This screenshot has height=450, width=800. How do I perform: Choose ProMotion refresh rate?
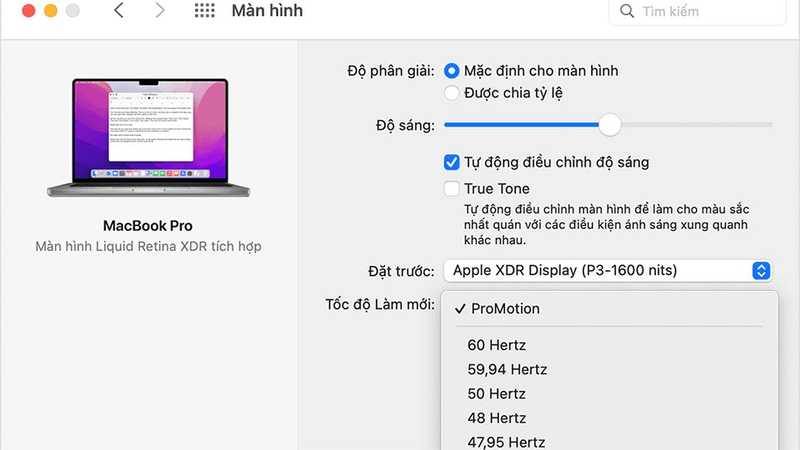pyautogui.click(x=609, y=309)
